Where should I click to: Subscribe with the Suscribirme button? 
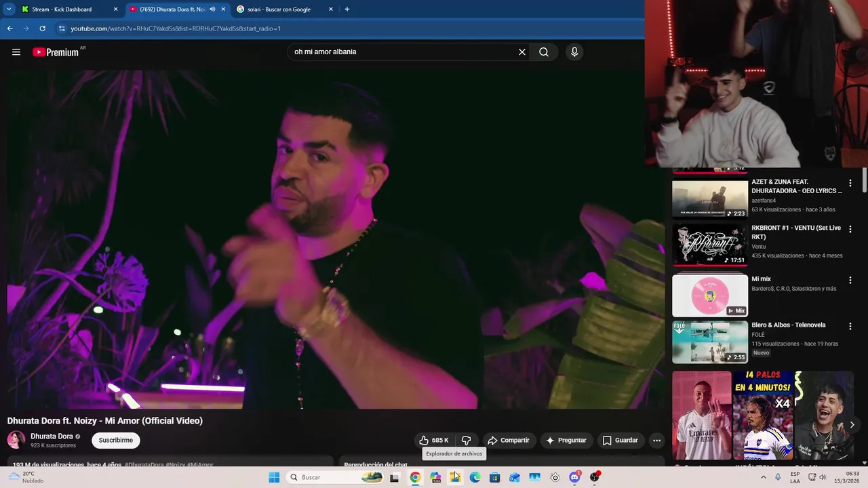click(116, 441)
